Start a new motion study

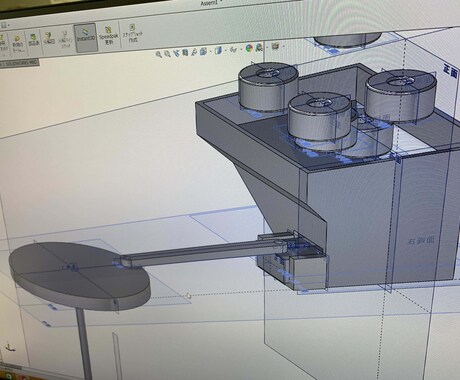point(18,43)
